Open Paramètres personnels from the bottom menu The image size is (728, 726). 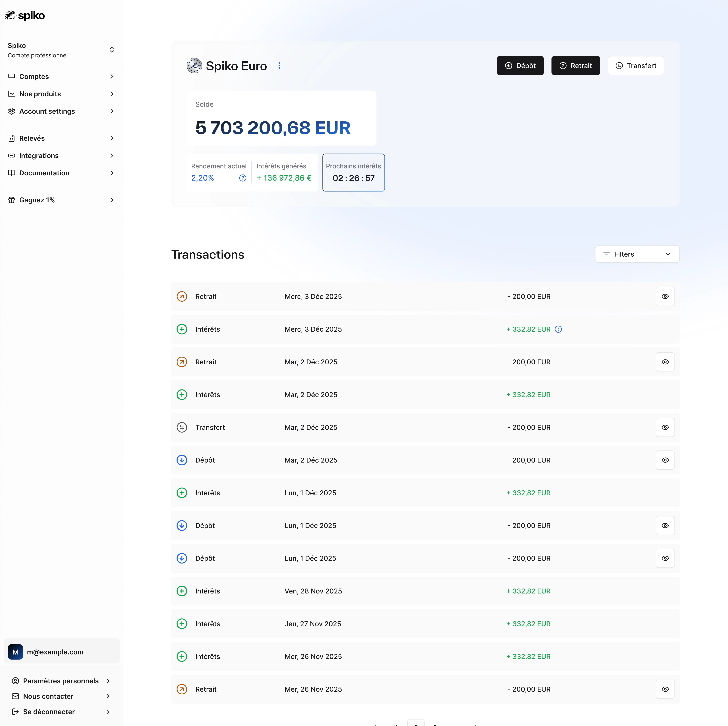pyautogui.click(x=60, y=680)
